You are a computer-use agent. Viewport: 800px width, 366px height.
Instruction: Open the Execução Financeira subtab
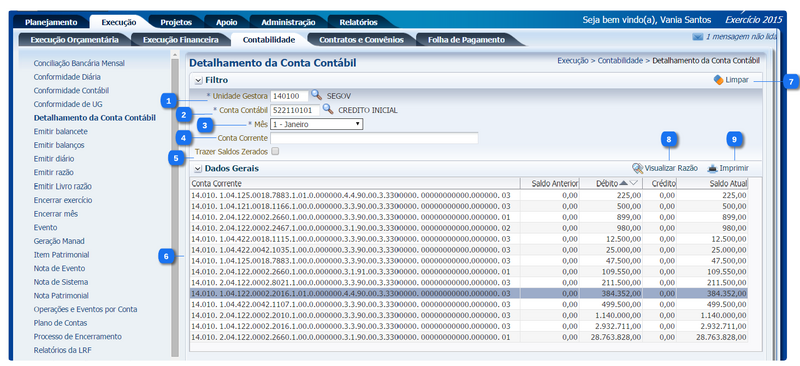181,39
